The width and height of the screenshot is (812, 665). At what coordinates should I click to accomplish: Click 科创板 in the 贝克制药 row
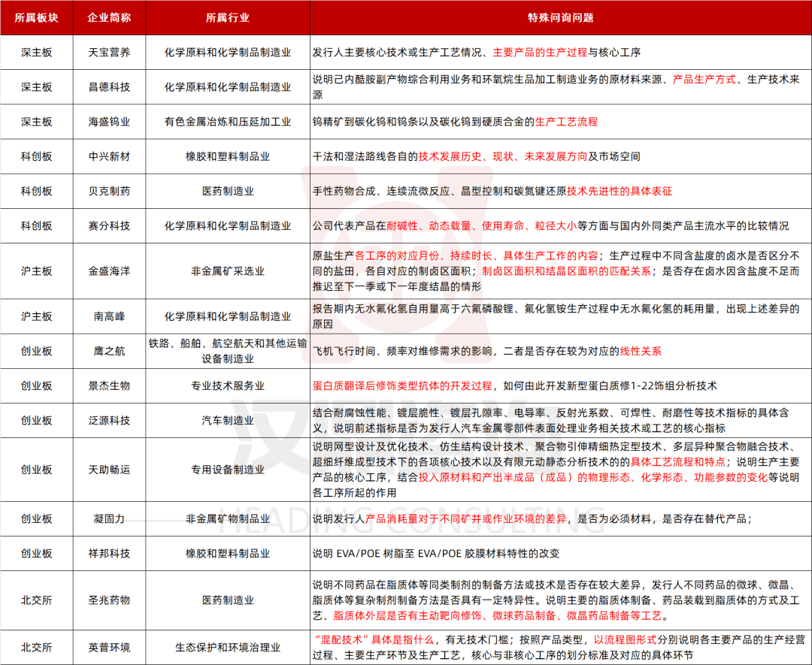(36, 191)
